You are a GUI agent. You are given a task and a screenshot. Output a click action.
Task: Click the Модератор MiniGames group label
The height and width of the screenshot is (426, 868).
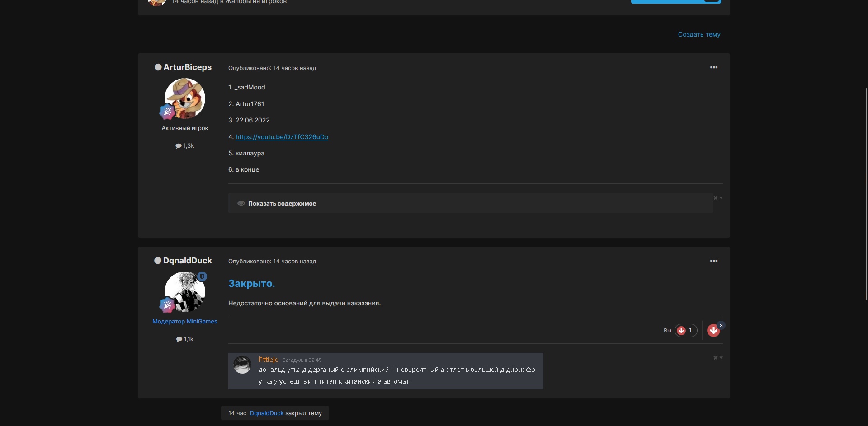coord(184,322)
